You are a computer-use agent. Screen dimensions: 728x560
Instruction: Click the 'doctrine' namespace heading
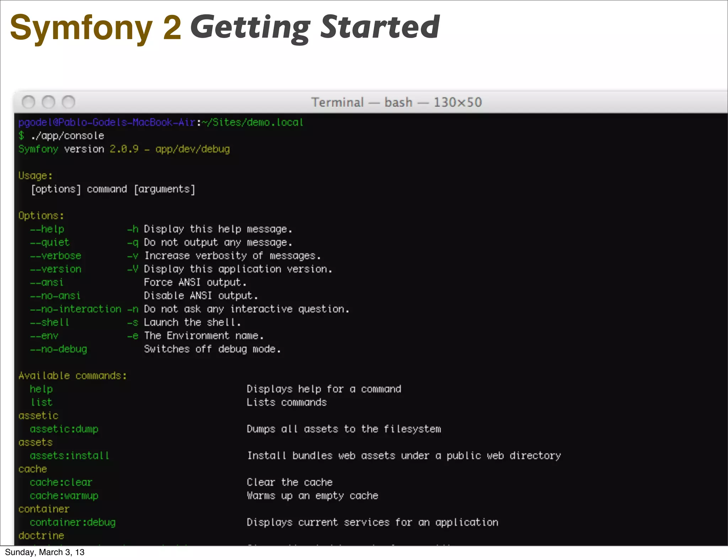[x=41, y=535]
